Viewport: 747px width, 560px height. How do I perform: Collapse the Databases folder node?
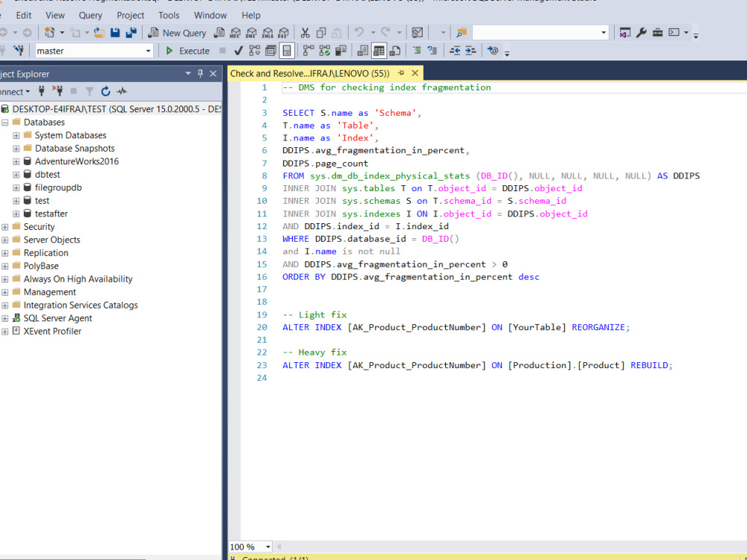pyautogui.click(x=4, y=122)
